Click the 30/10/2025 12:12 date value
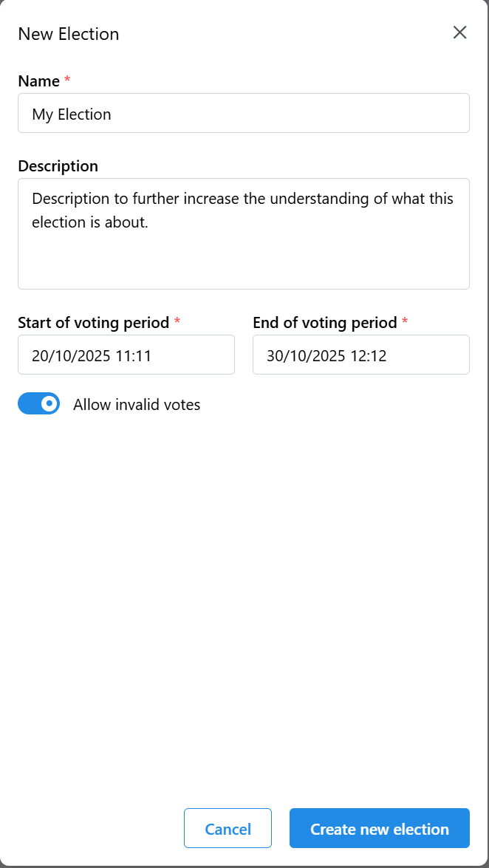 pos(326,355)
